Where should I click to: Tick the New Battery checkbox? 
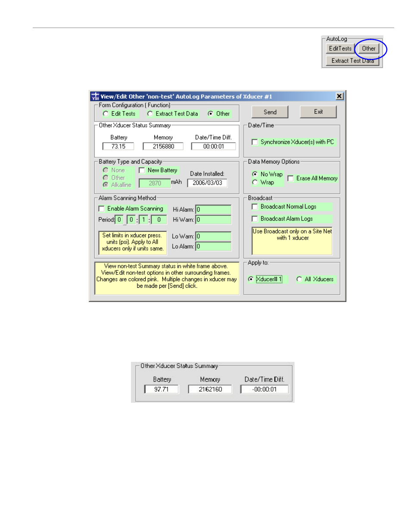coord(142,170)
